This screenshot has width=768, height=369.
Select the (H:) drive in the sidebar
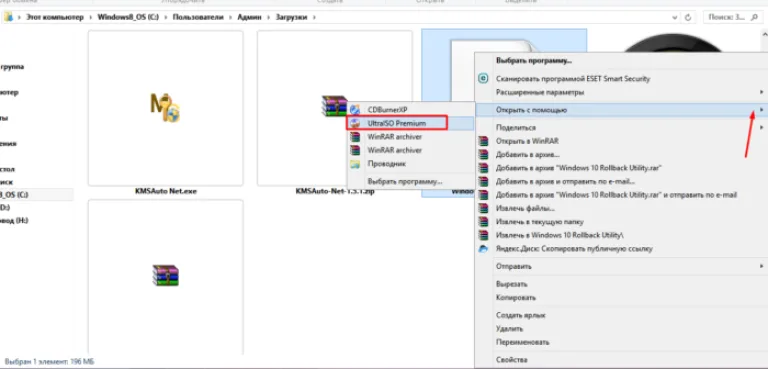point(15,220)
